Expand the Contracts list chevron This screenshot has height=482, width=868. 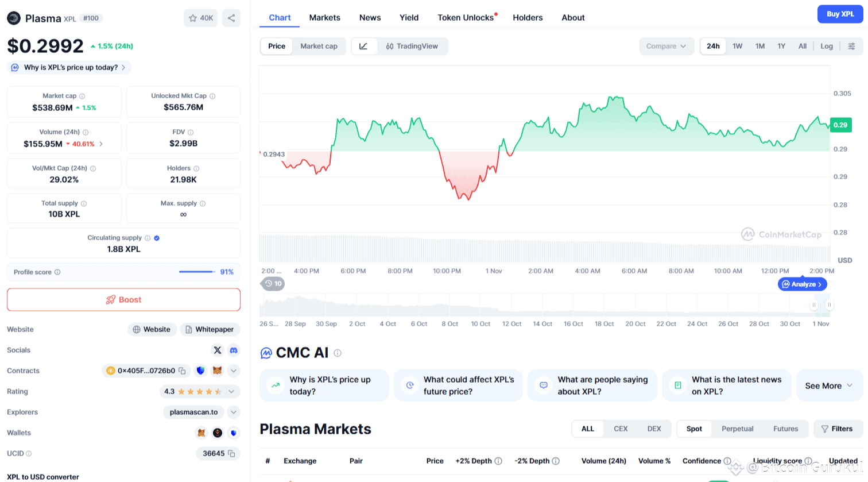pyautogui.click(x=234, y=371)
